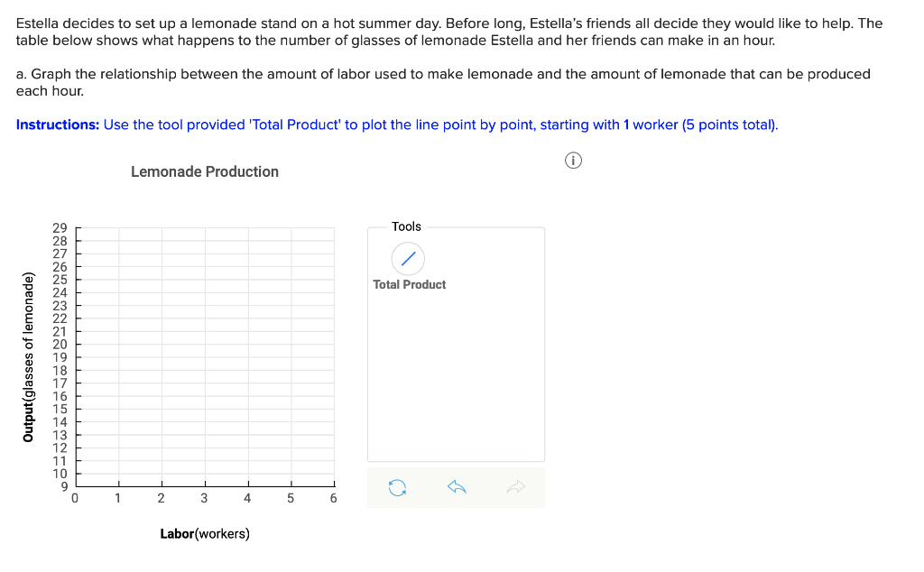This screenshot has height=572, width=924.
Task: Plot point at 2 workers, 20 glasses
Action: pyautogui.click(x=162, y=344)
